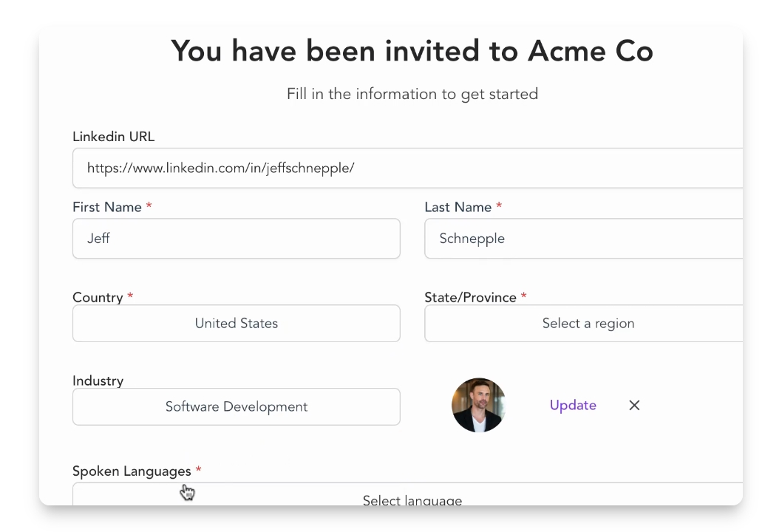Click the Last Name label
This screenshot has width=782, height=532.
click(458, 208)
